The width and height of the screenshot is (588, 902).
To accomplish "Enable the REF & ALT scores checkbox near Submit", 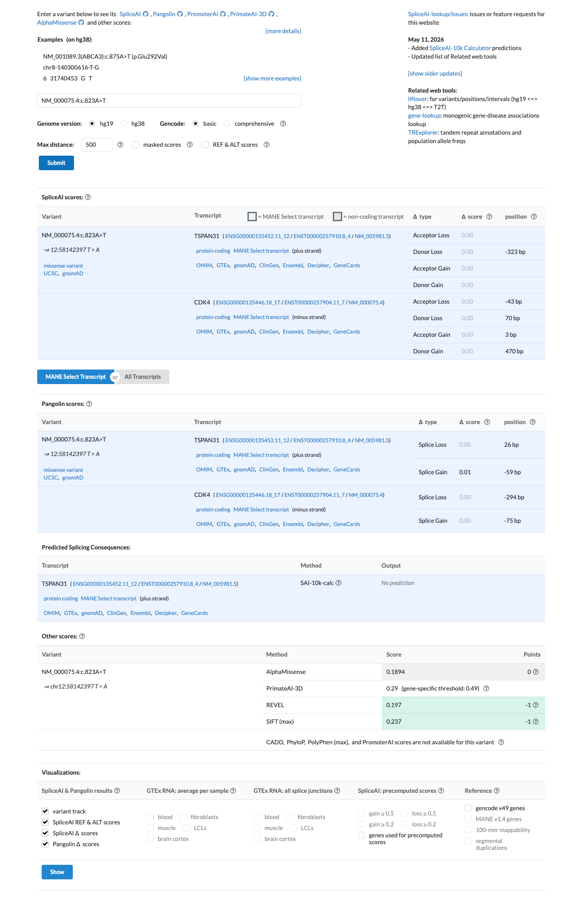I will [205, 145].
